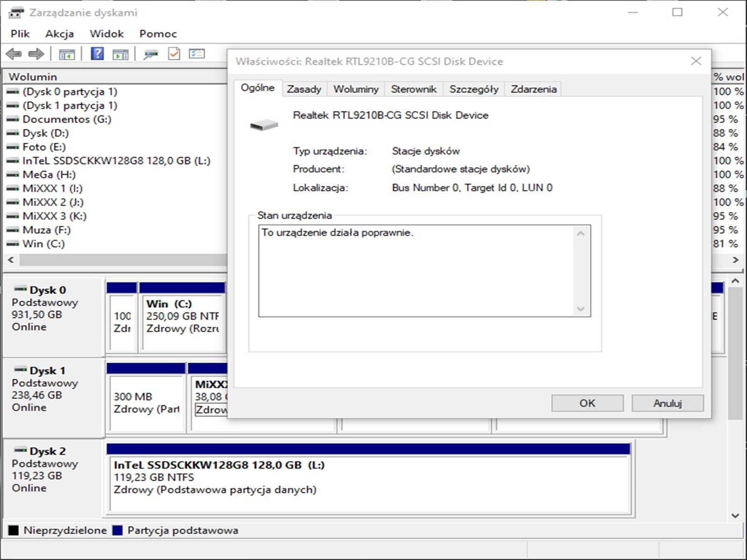Click the % wol column header
Screen dimensions: 747x560
click(728, 77)
